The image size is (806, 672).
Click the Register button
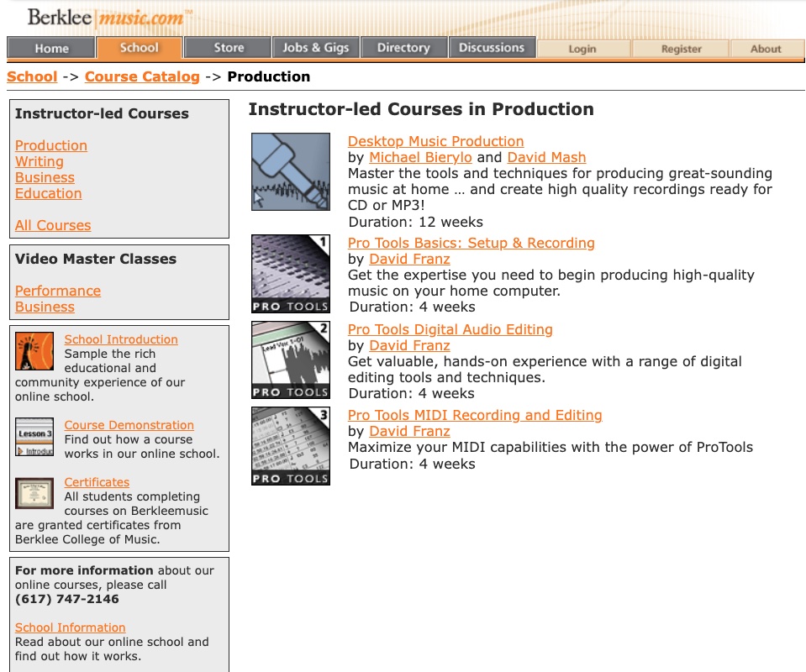coord(681,49)
